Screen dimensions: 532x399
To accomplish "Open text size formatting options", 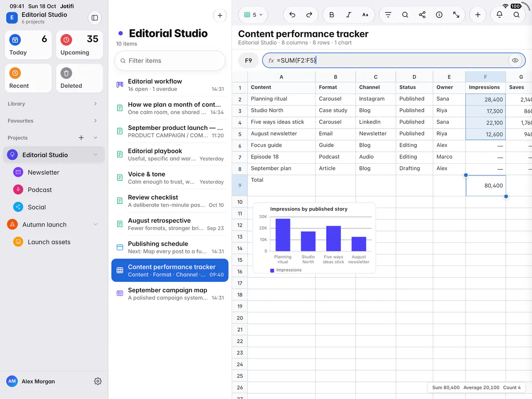I will 365,15.
